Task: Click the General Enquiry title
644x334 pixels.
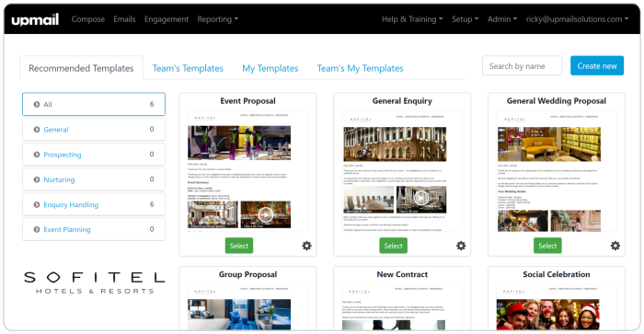Action: pos(402,101)
